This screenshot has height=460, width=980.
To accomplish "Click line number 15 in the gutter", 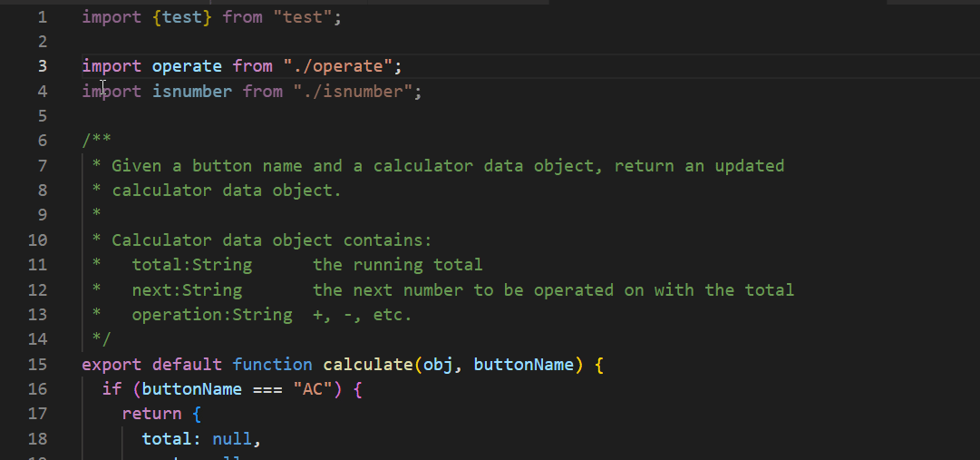I will click(x=37, y=364).
